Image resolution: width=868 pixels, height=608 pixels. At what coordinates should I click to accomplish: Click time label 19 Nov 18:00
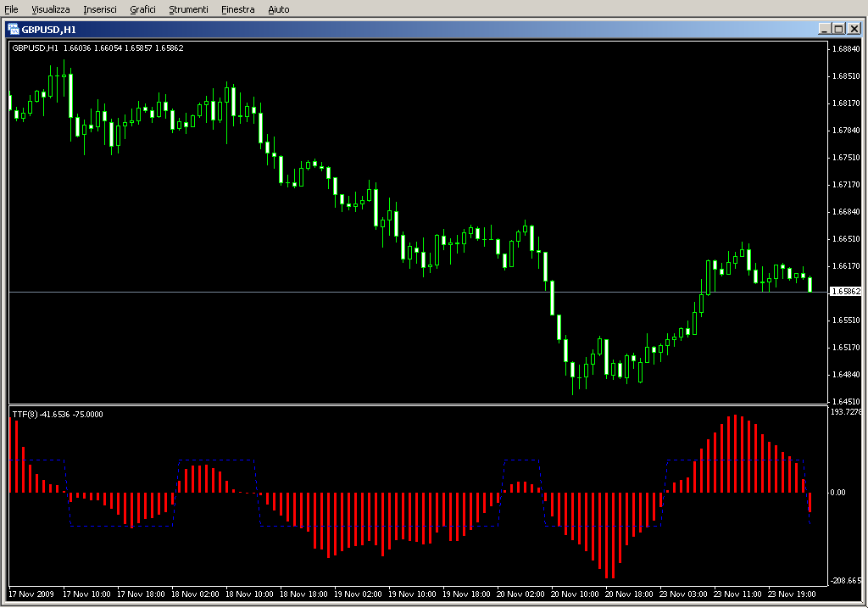tap(466, 594)
